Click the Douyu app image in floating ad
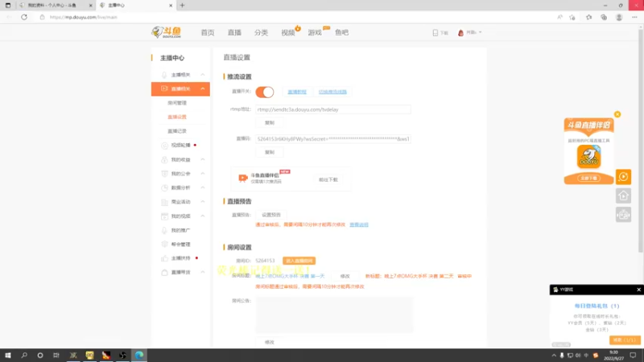 coord(588,156)
